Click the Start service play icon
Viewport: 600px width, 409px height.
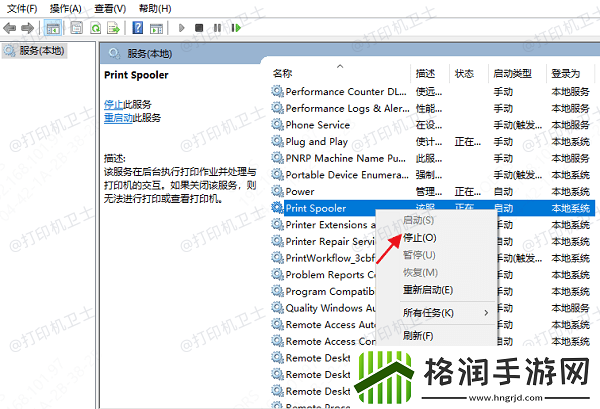pyautogui.click(x=181, y=28)
